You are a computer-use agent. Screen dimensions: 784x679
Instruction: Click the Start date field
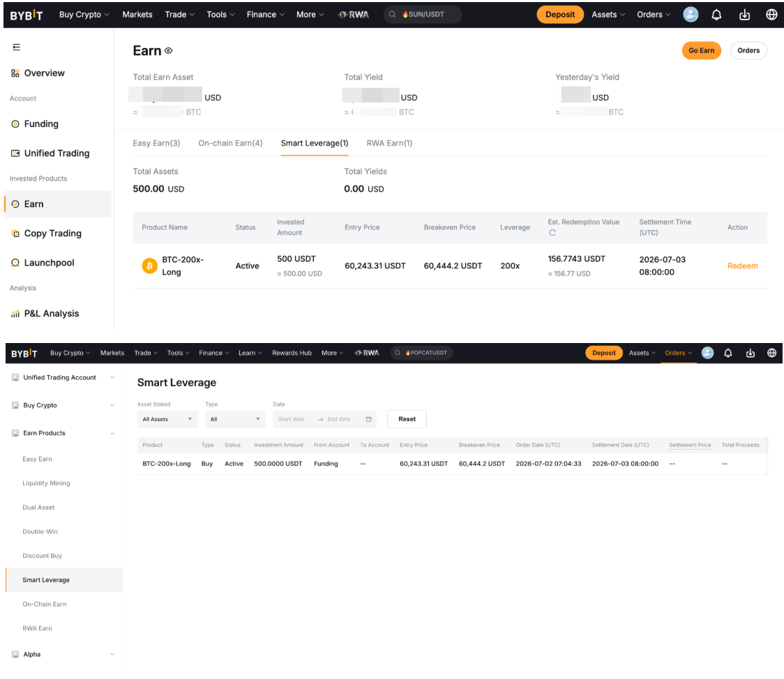coord(292,419)
